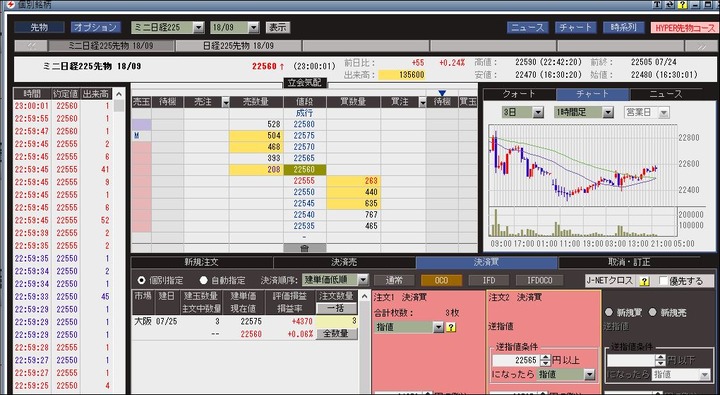Switch to the 取消・訂正 tab
Viewport: 720px width, 395px height.
[629, 263]
